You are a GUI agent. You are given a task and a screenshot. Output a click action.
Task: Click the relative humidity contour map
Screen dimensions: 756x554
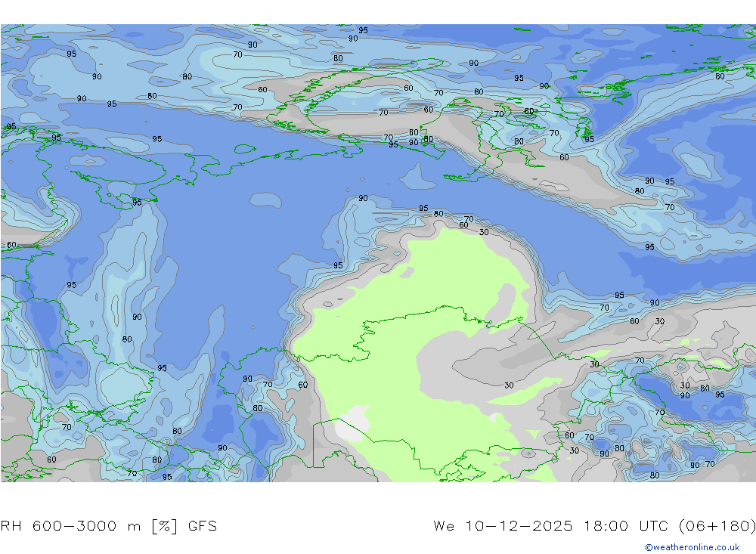378,252
